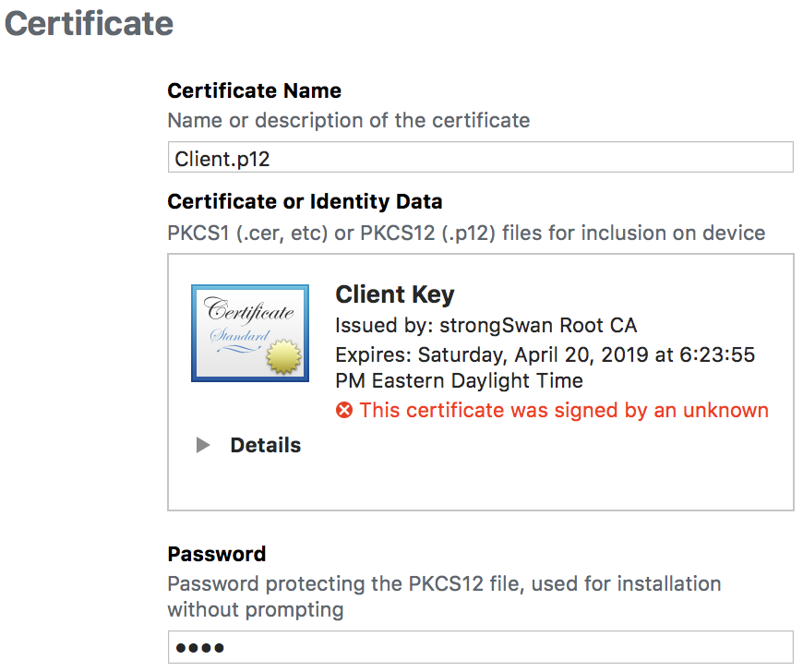Click the gold seal on the certificate icon
This screenshot has width=803, height=672.
[283, 356]
